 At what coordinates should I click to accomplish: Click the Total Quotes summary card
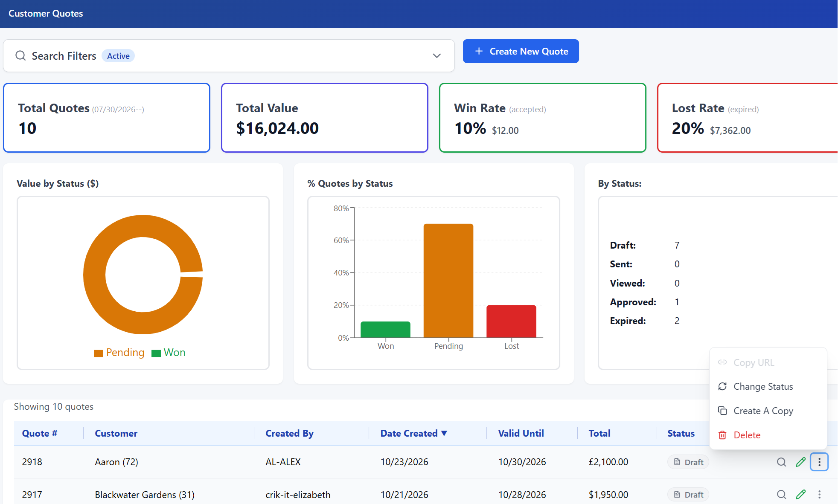point(107,118)
